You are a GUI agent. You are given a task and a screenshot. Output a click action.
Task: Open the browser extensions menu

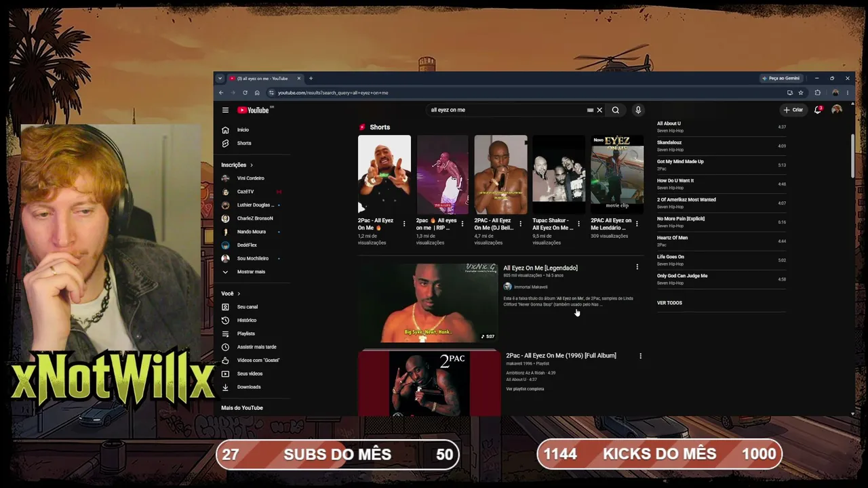817,93
